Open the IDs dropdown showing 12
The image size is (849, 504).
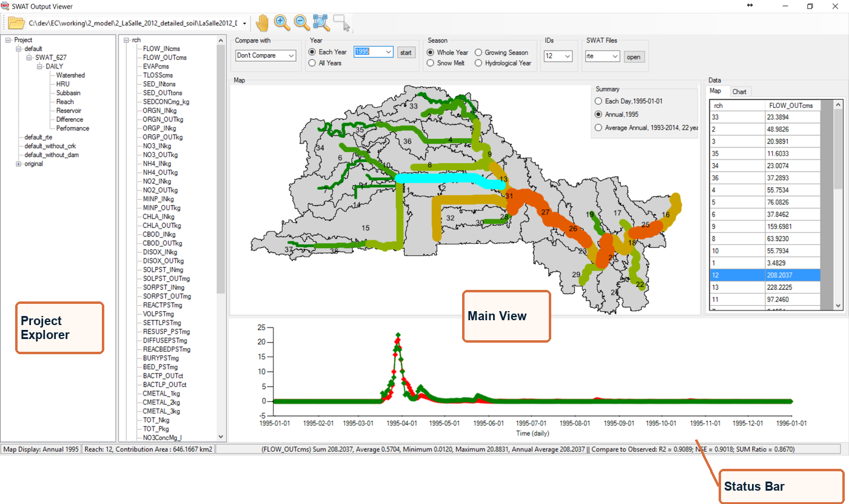coord(558,56)
